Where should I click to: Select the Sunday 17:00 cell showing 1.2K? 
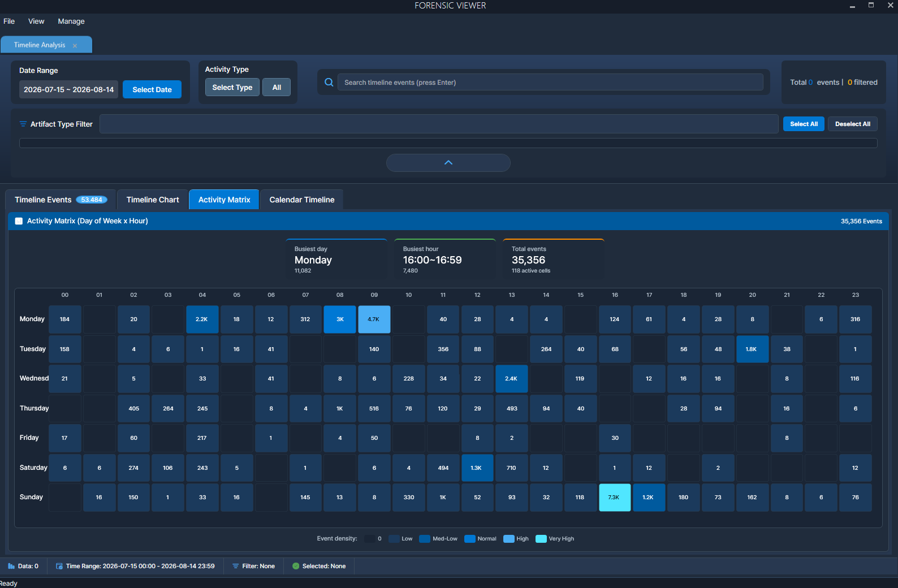pos(649,498)
